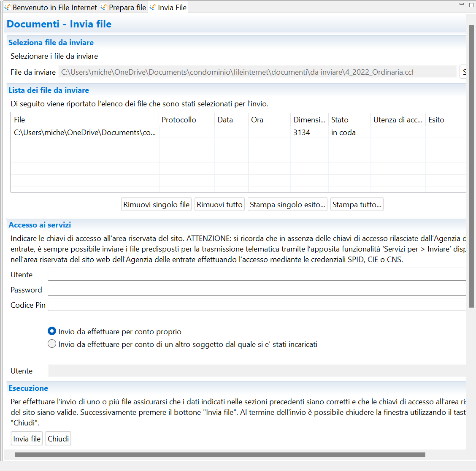Click the Protocollo column header
The width and height of the screenshot is (476, 471).
pyautogui.click(x=187, y=119)
